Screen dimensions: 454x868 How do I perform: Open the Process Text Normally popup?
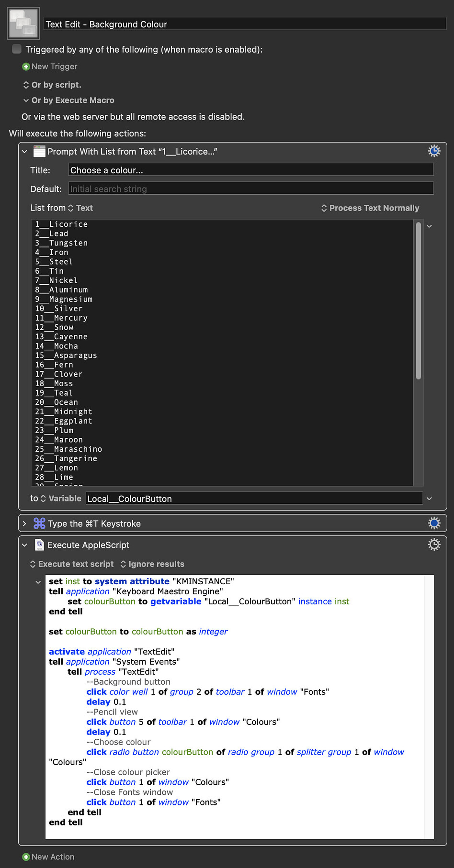point(370,208)
